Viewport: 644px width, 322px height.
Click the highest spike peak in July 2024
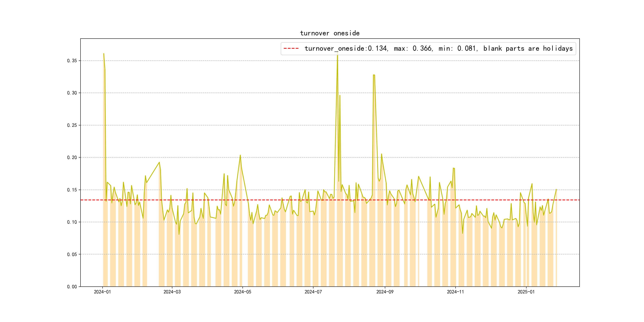338,52
